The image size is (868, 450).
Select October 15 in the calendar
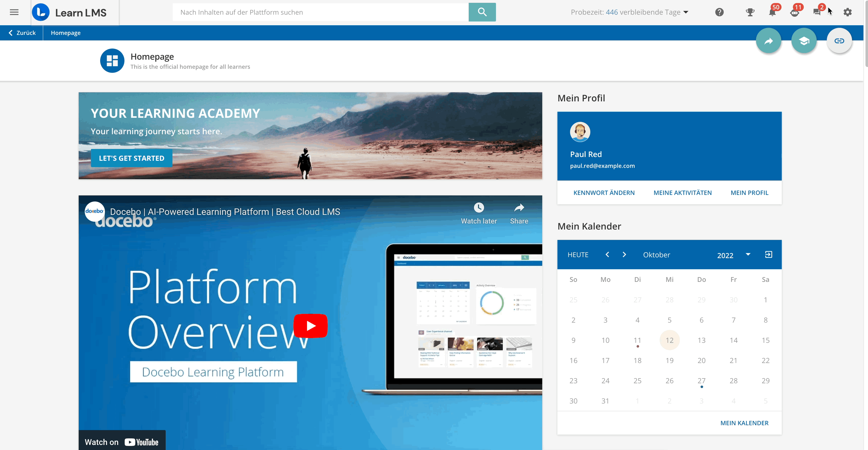(x=765, y=340)
